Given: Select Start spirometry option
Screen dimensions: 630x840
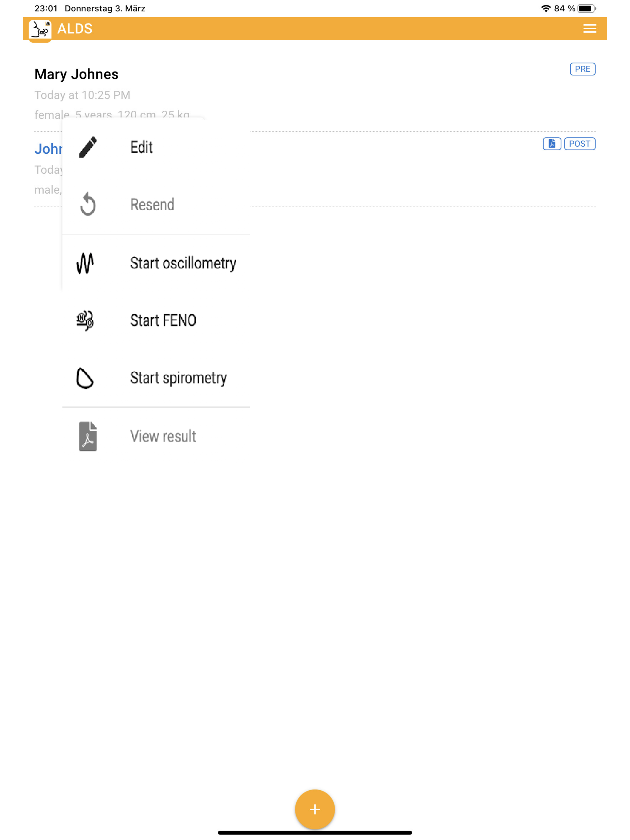Looking at the screenshot, I should 156,378.
